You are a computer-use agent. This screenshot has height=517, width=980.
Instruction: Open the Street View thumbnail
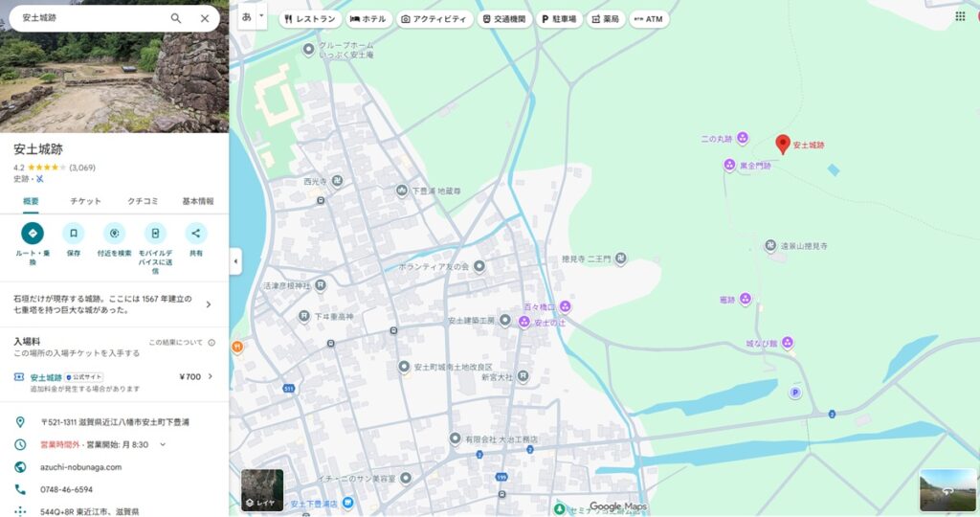pyautogui.click(x=947, y=489)
